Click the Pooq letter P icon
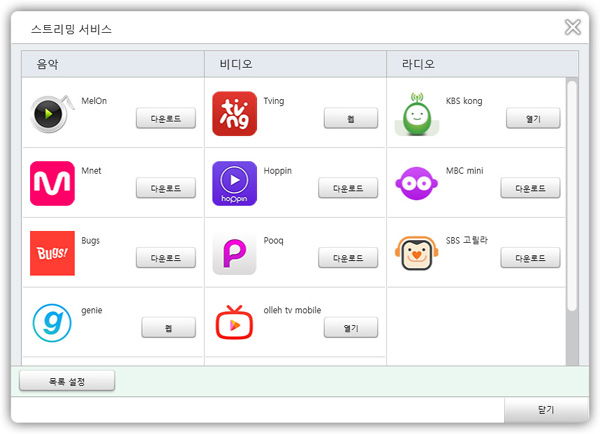 235,253
